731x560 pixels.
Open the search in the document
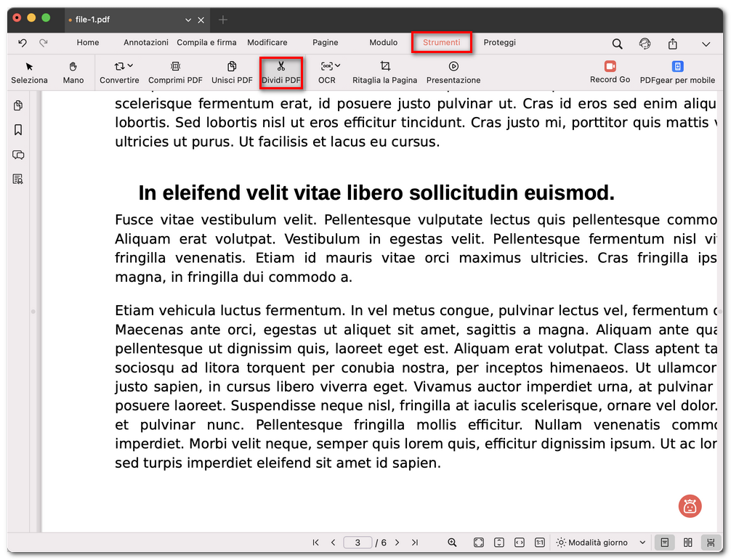617,44
